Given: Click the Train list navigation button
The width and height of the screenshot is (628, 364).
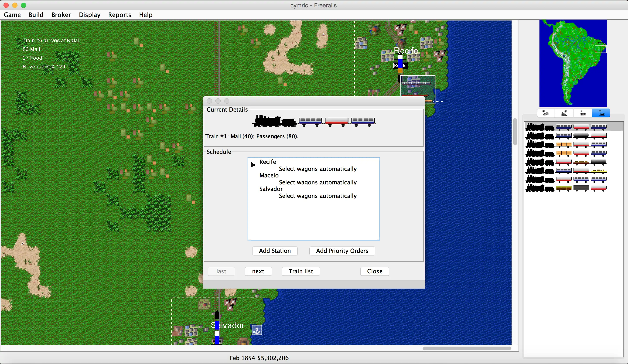Looking at the screenshot, I should 300,271.
